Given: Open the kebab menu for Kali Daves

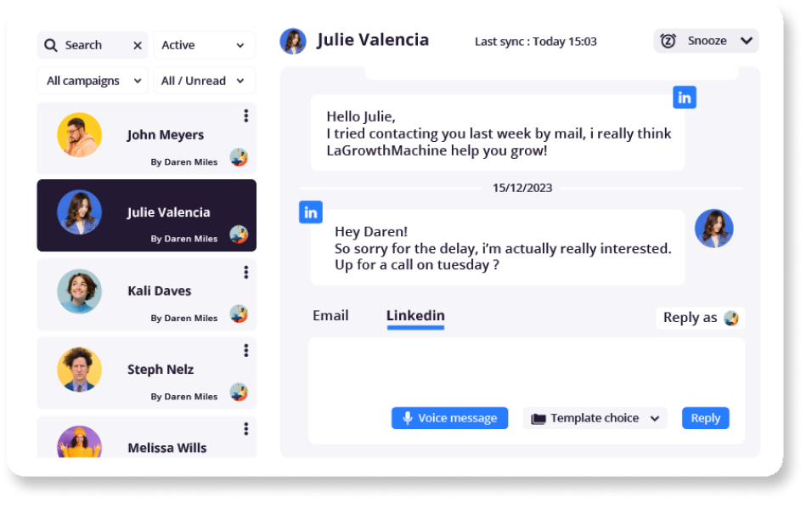Looking at the screenshot, I should (246, 272).
